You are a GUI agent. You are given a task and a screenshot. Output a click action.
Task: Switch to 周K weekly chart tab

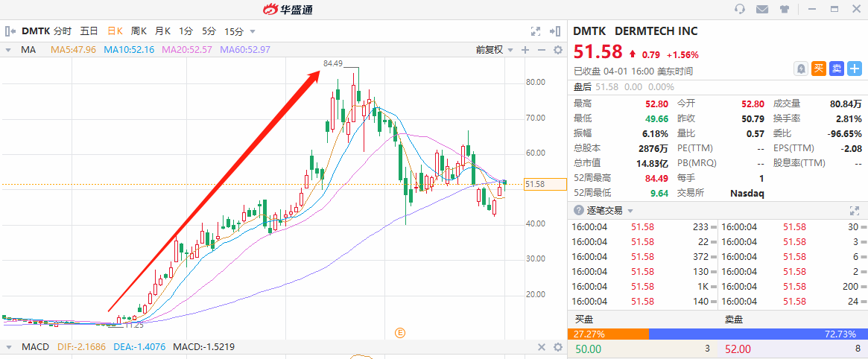(139, 31)
